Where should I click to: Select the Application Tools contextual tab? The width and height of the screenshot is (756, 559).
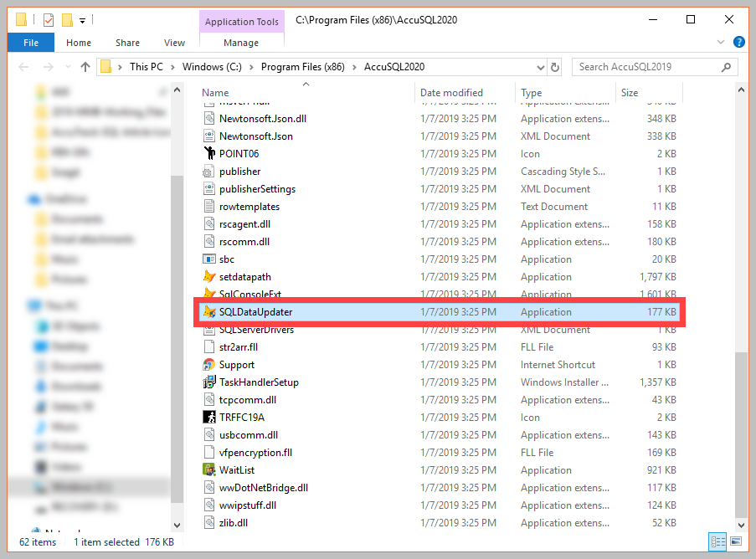(x=242, y=22)
